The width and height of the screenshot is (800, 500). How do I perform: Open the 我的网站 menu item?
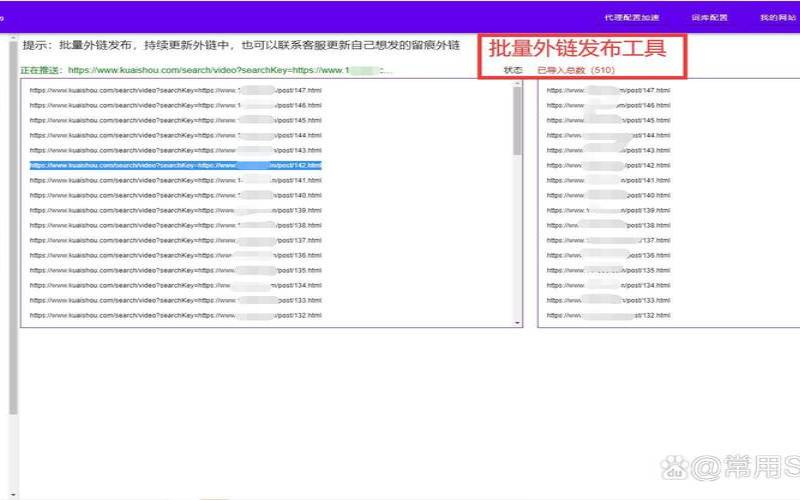click(778, 17)
